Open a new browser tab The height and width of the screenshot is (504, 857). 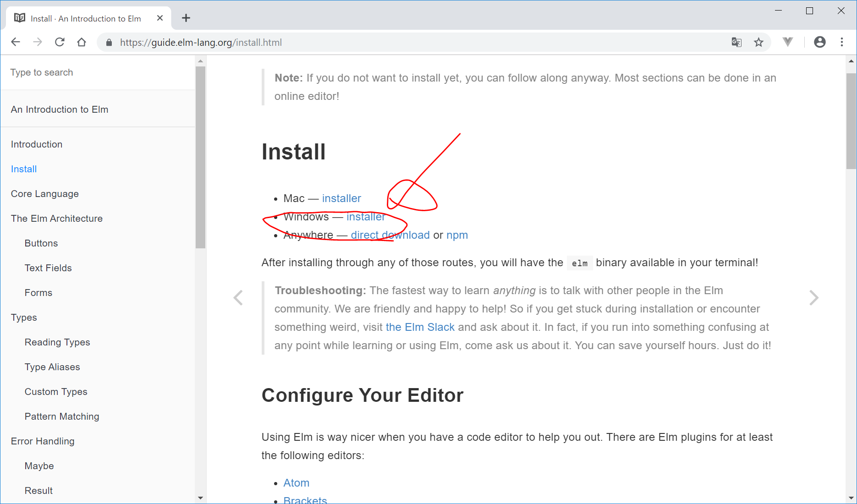pos(186,18)
